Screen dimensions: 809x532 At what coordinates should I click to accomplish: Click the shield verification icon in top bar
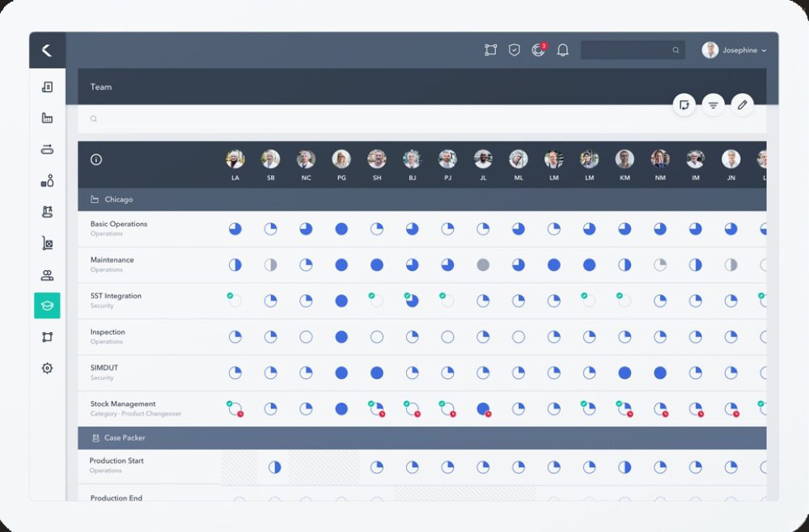tap(514, 49)
